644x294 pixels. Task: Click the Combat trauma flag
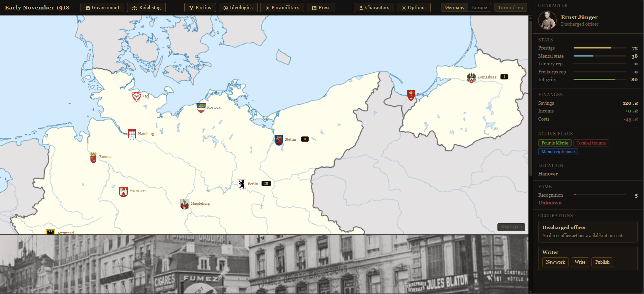tap(591, 143)
